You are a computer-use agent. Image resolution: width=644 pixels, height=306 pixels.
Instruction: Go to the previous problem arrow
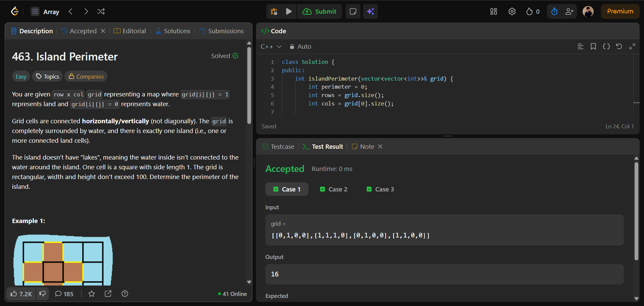click(71, 11)
